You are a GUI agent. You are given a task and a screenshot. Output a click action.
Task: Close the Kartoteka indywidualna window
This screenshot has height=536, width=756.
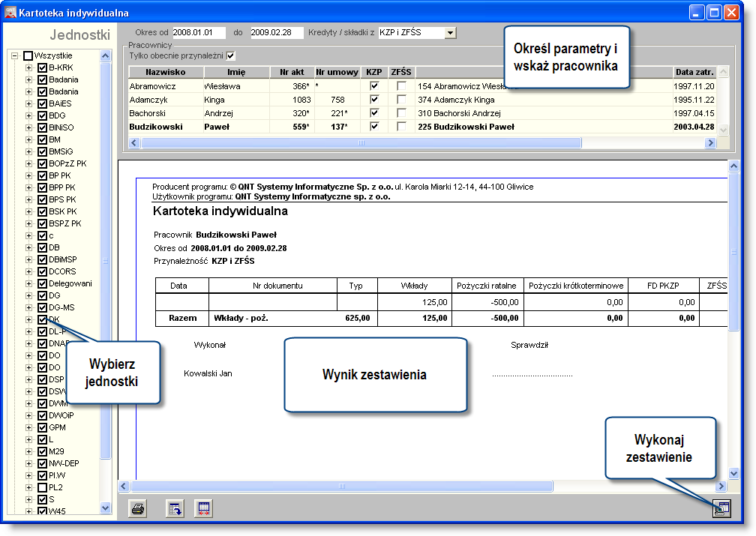tap(732, 13)
